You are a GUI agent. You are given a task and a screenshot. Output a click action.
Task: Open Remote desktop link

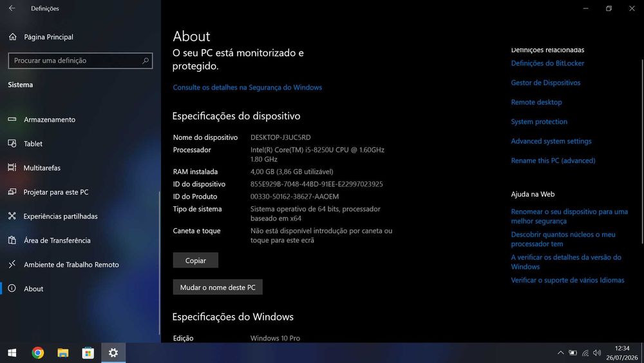(536, 102)
